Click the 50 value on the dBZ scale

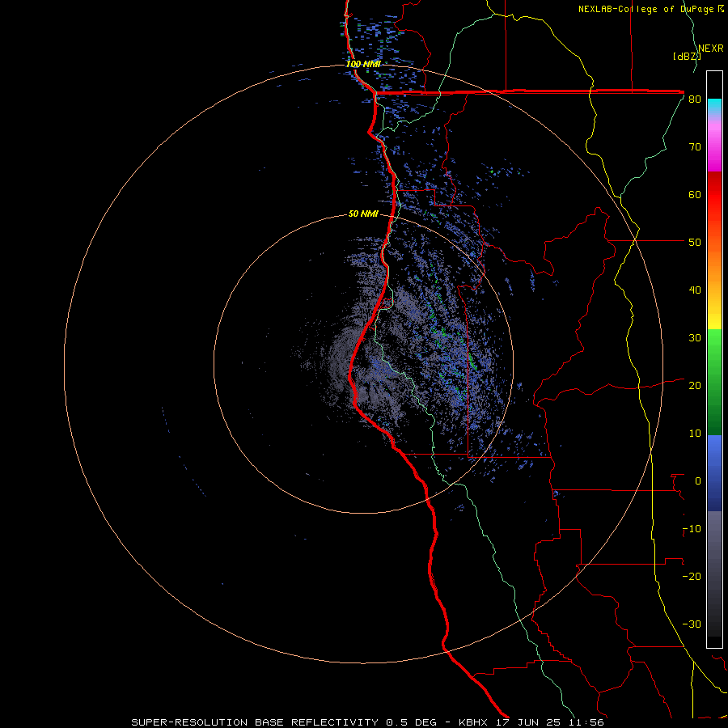(x=695, y=243)
